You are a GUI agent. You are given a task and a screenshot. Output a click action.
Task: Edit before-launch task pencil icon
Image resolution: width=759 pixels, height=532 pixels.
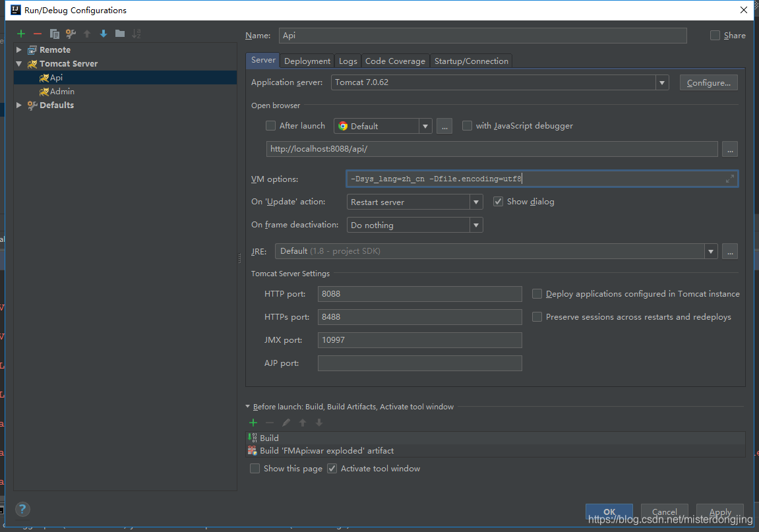pos(286,423)
